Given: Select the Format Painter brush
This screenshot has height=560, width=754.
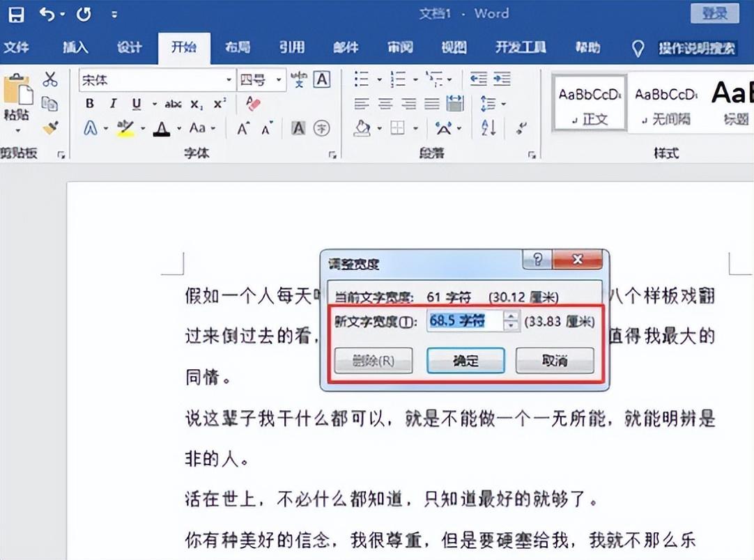Looking at the screenshot, I should click(50, 127).
